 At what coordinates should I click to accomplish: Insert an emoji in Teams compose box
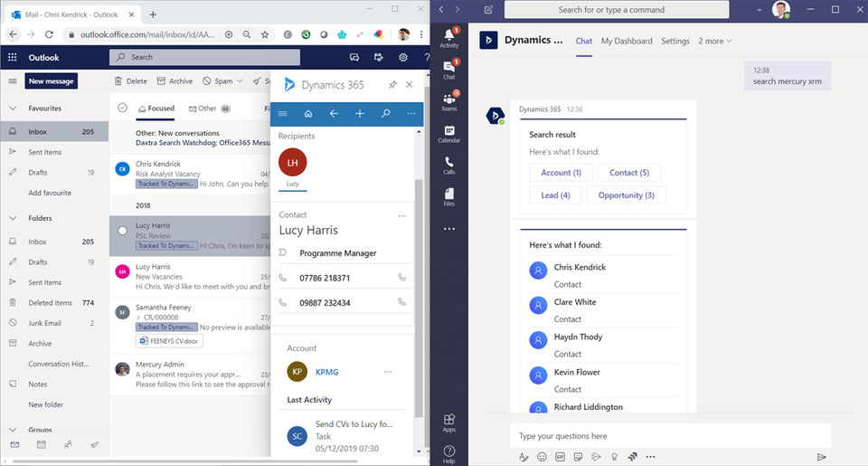click(542, 457)
